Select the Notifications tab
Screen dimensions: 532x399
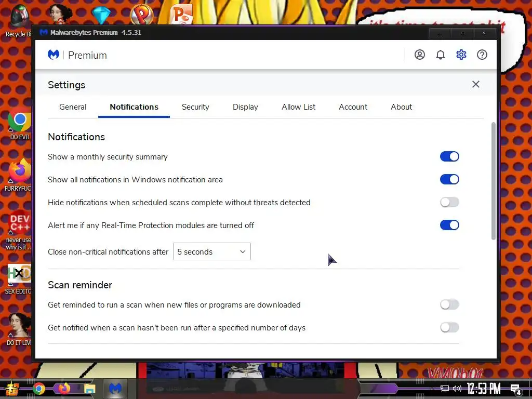(x=134, y=107)
